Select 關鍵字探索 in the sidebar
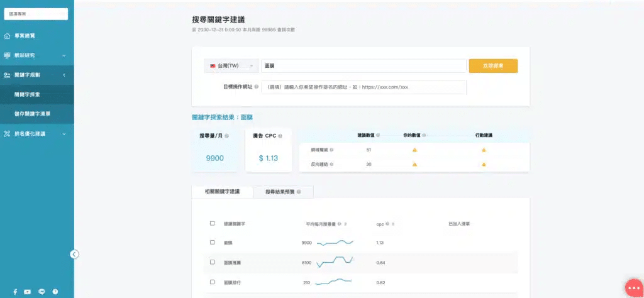 coord(28,94)
